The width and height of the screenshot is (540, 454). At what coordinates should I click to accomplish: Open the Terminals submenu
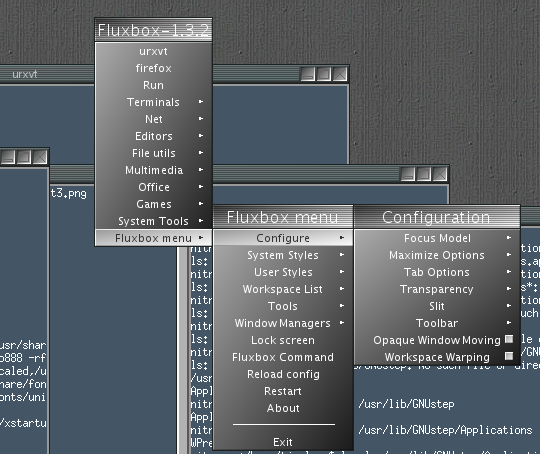[x=153, y=102]
